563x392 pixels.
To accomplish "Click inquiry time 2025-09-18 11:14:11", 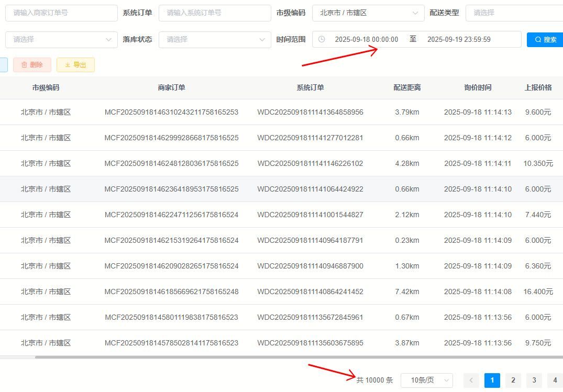I will tap(478, 164).
